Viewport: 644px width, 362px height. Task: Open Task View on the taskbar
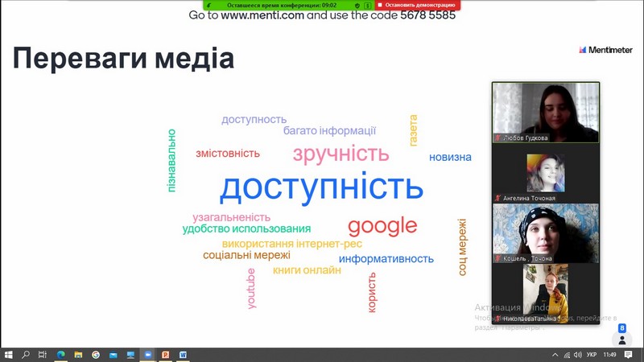click(43, 355)
